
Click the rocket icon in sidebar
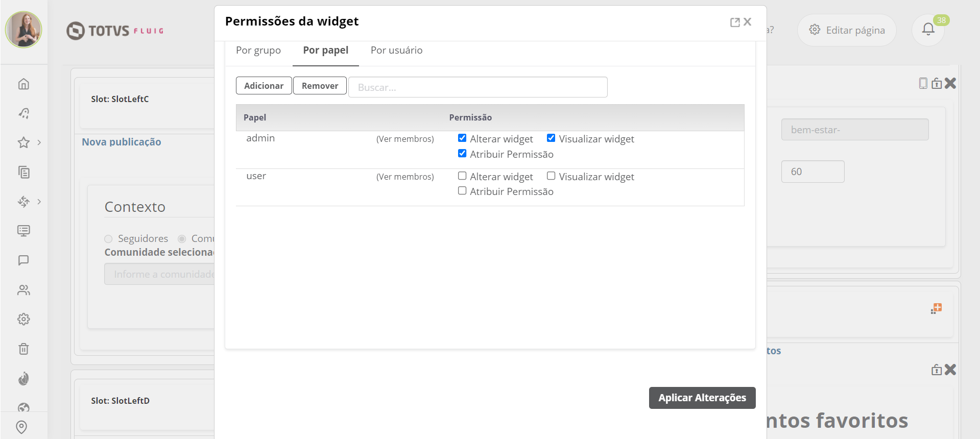pyautogui.click(x=23, y=113)
